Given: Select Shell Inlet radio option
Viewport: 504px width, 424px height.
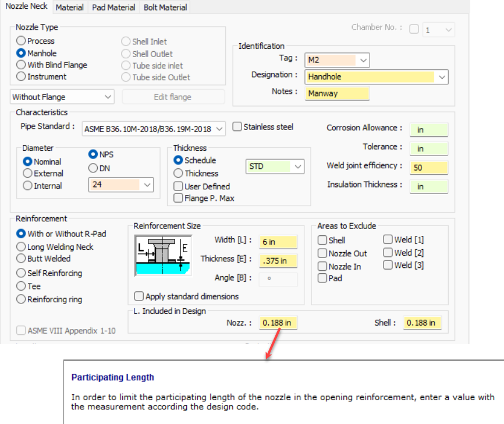Looking at the screenshot, I should click(x=144, y=41).
